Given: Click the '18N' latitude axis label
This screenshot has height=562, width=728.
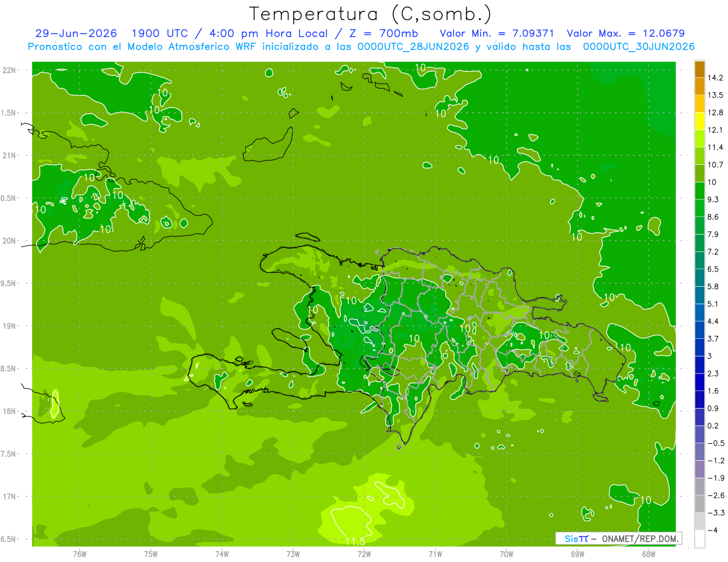Looking at the screenshot, I should click(x=9, y=411).
